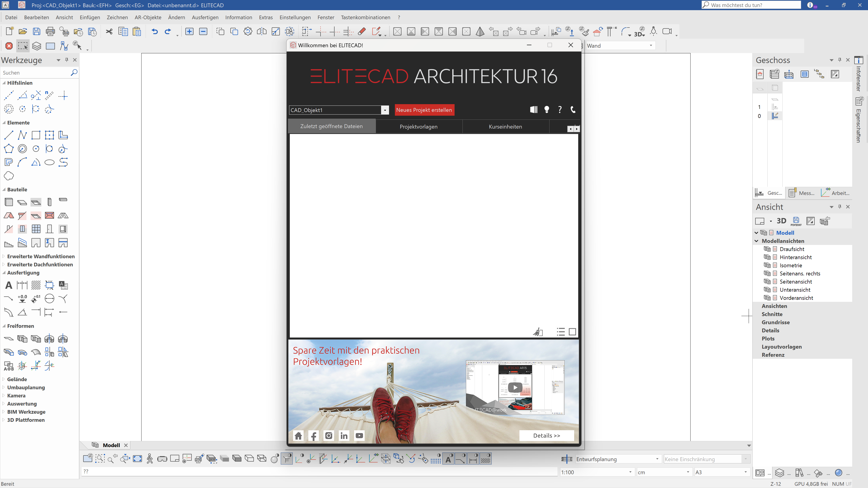Viewport: 868px width, 488px height.
Task: Open the 1:100 scale dropdown
Action: coord(630,472)
